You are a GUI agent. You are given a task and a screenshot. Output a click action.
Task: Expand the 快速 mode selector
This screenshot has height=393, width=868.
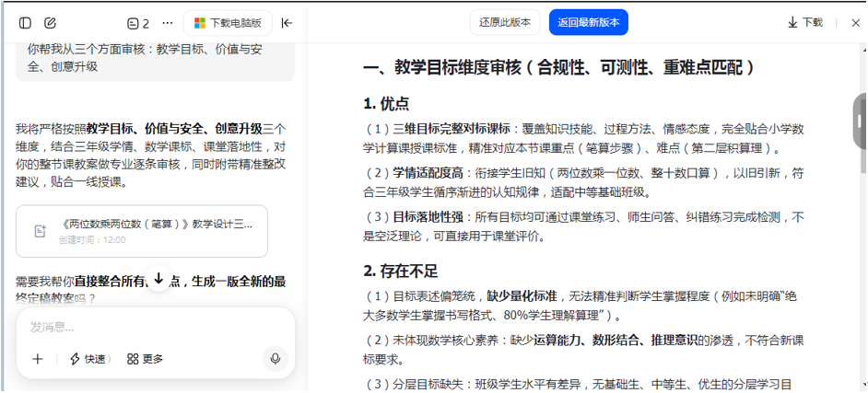click(89, 359)
